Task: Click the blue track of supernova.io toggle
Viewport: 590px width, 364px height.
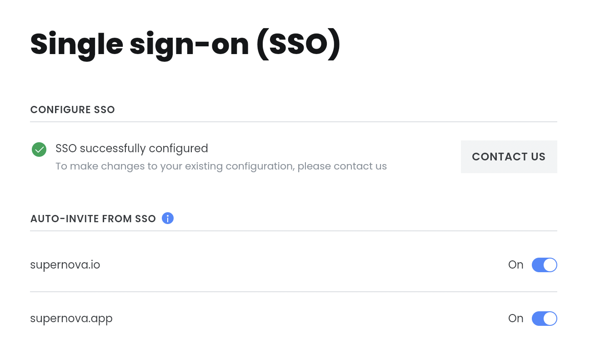Action: point(538,265)
